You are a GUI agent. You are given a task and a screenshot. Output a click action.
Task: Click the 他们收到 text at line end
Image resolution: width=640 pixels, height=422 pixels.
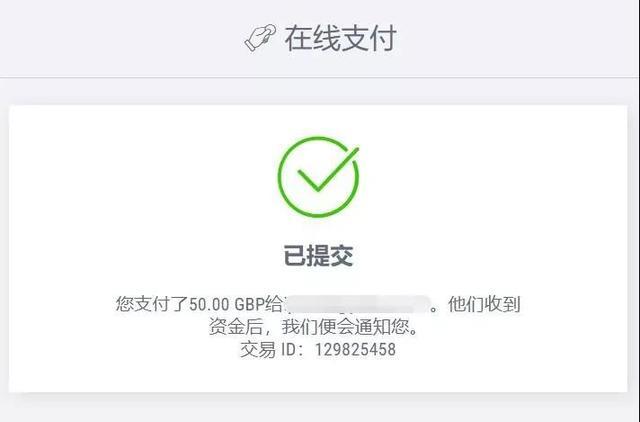tap(484, 304)
